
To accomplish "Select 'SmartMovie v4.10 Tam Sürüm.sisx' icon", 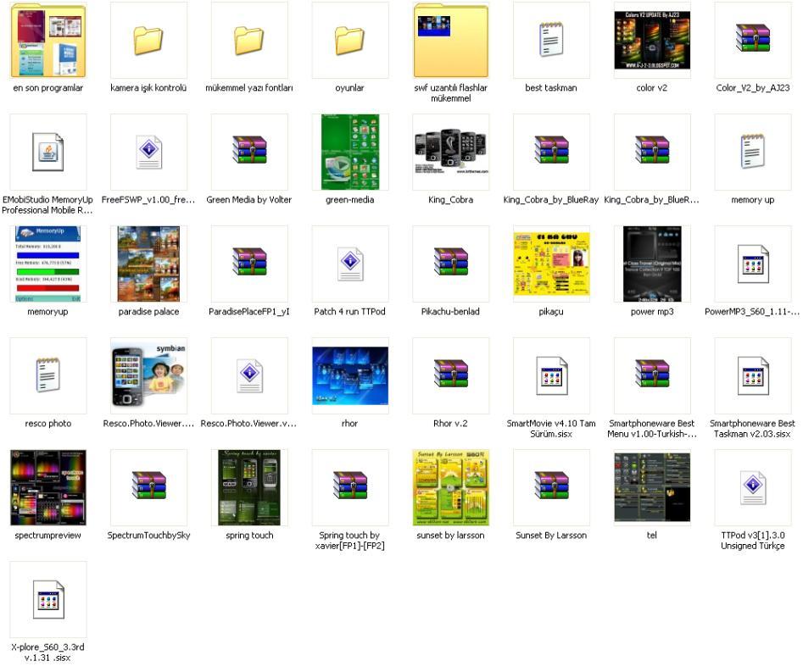I will pos(551,375).
